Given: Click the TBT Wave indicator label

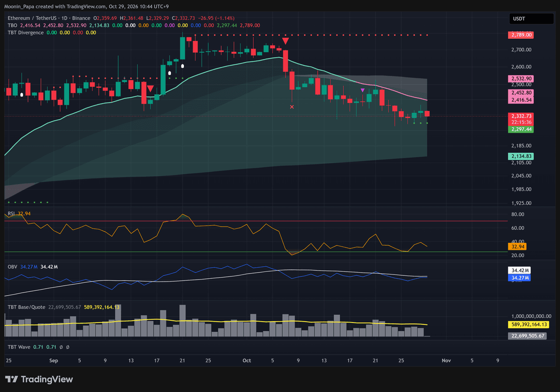Looking at the screenshot, I should click(19, 347).
